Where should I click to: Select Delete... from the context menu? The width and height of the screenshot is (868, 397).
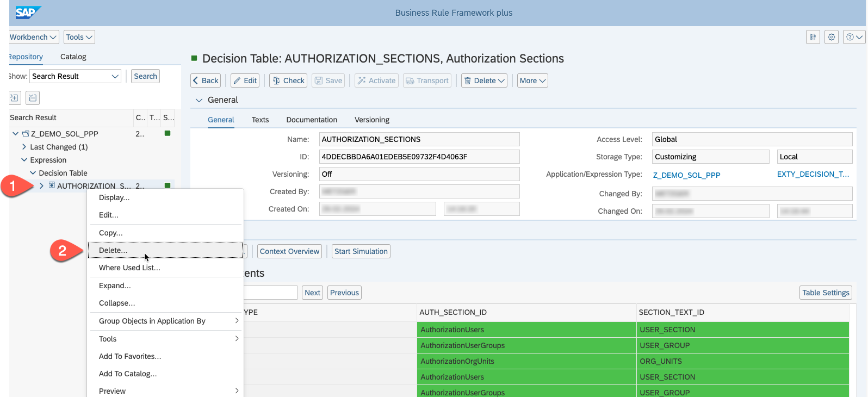[113, 250]
